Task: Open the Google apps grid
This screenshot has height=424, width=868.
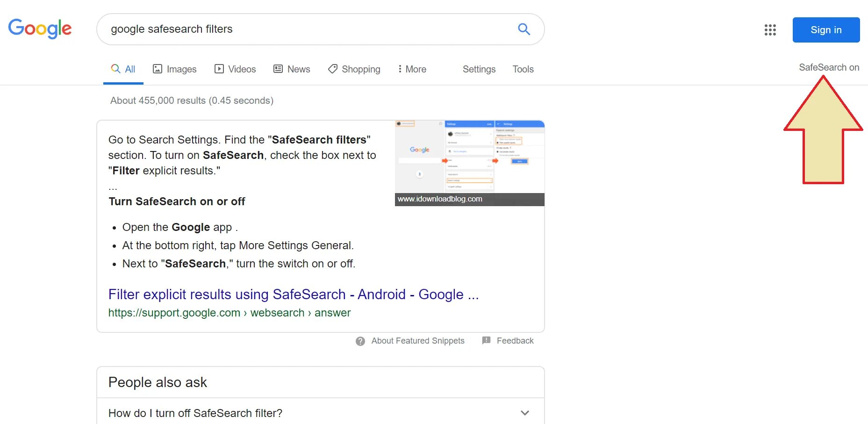Action: point(770,30)
